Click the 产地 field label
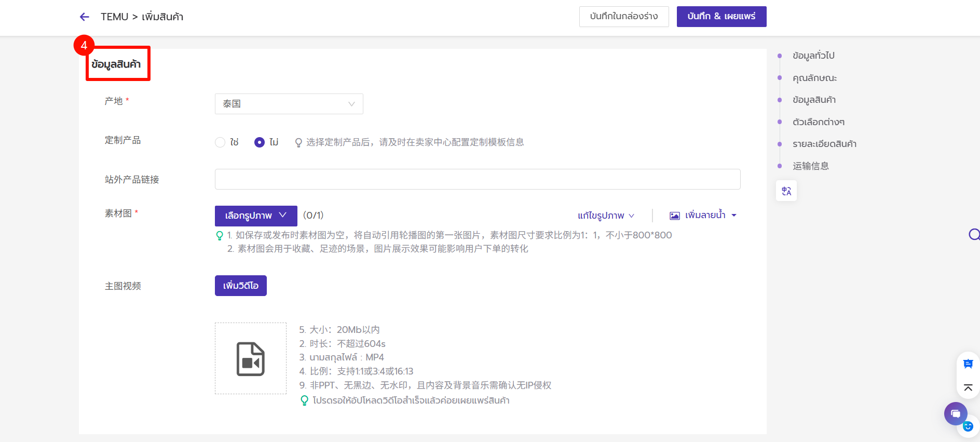 114,101
